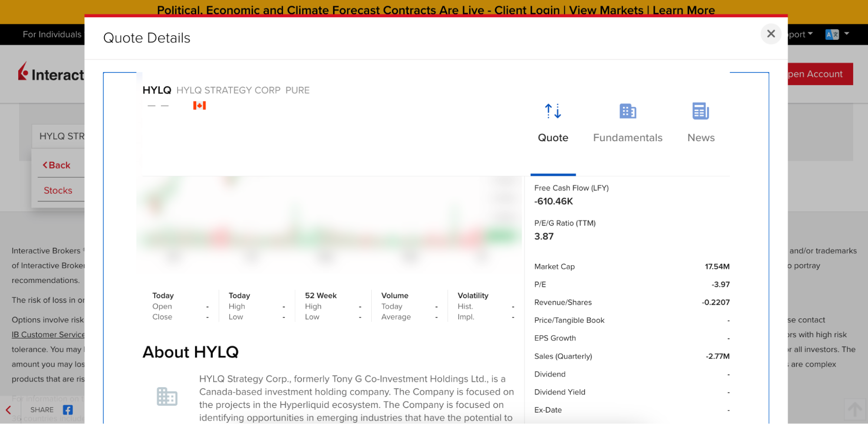Click the language translate icon
Viewport: 868px width, 424px height.
tap(832, 34)
